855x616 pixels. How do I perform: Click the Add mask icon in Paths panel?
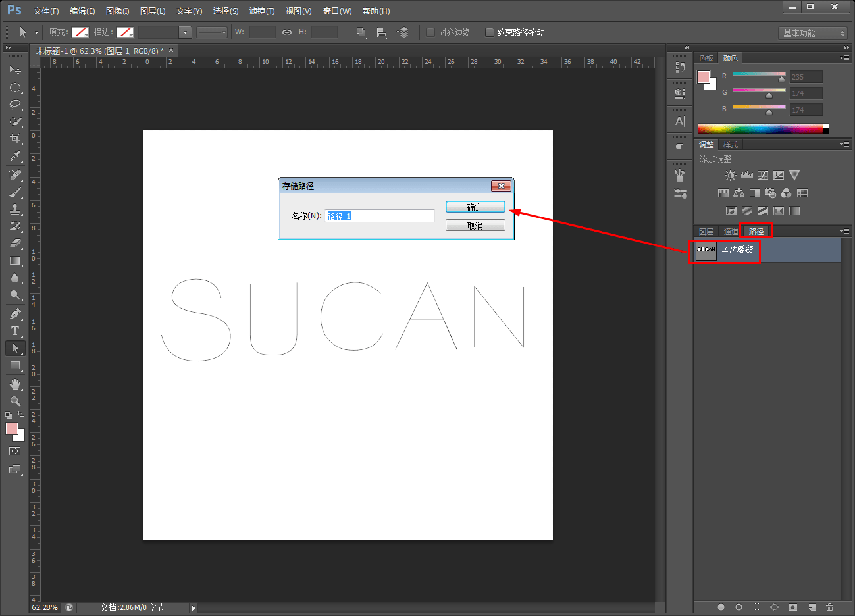[x=793, y=607]
